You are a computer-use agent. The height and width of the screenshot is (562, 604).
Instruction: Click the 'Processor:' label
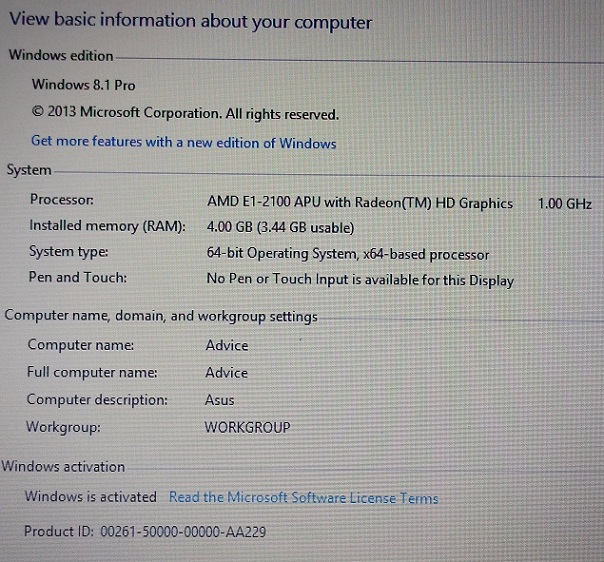click(x=62, y=200)
